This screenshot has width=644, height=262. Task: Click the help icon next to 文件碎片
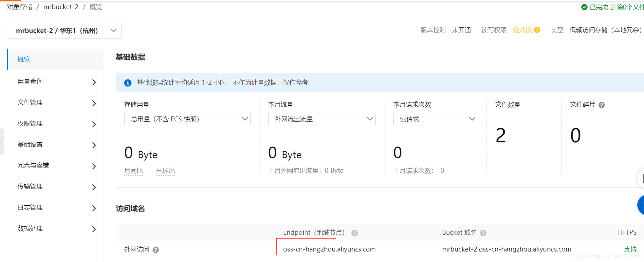click(602, 105)
